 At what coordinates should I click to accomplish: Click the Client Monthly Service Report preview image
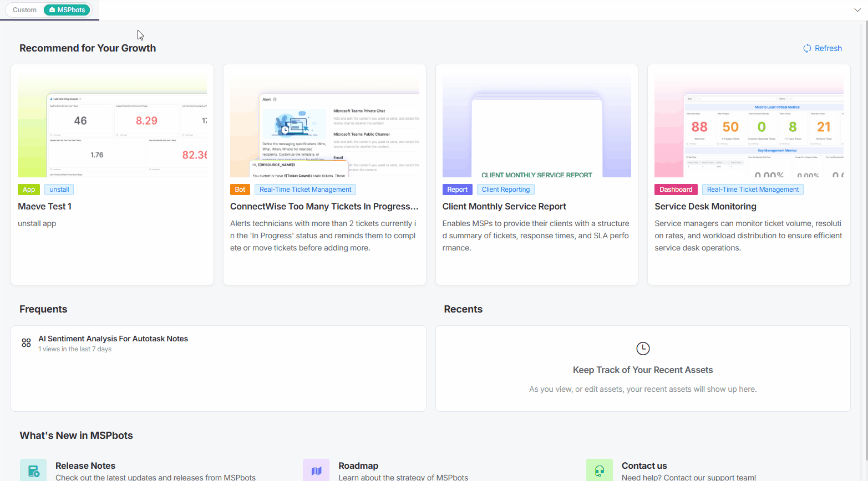tap(536, 122)
